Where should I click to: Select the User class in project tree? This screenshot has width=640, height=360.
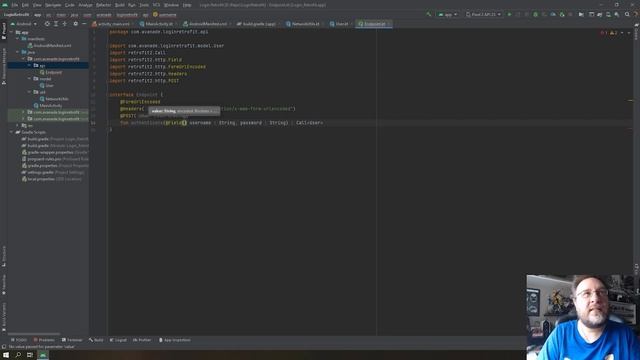[x=47, y=86]
